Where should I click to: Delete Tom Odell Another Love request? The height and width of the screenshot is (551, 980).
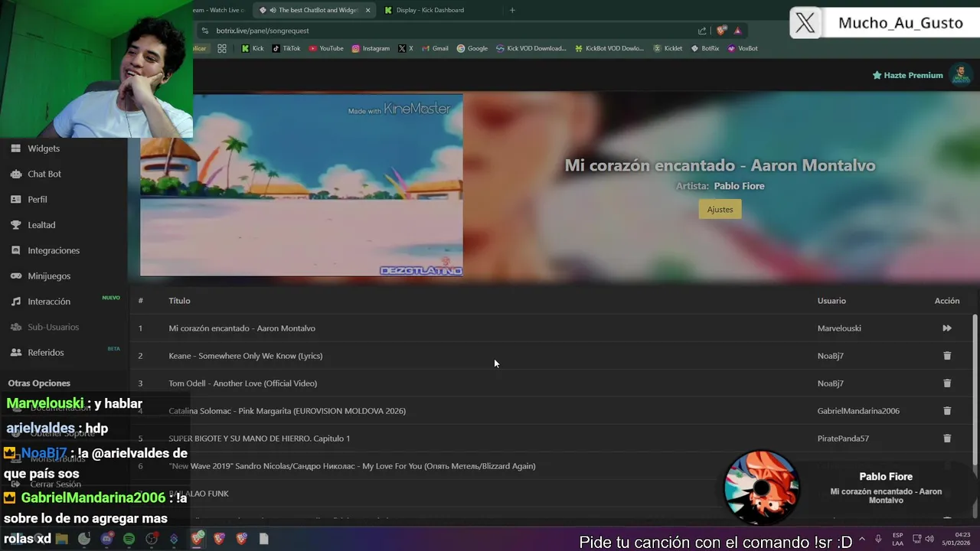click(947, 383)
